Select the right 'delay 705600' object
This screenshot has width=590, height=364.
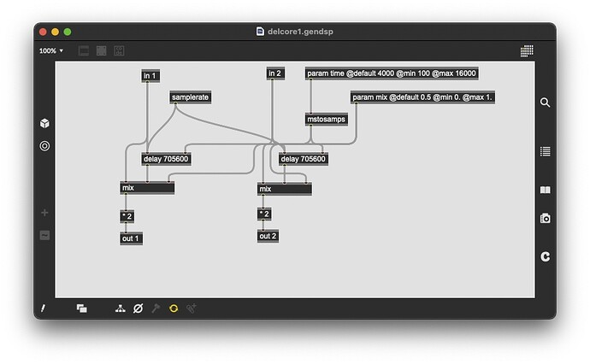coord(304,159)
